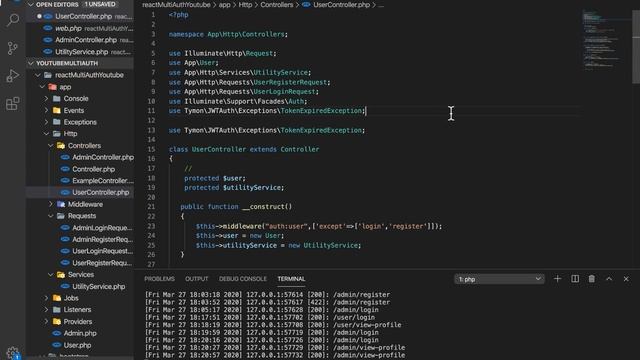
Task: Close the bottom panel
Action: 626,279
